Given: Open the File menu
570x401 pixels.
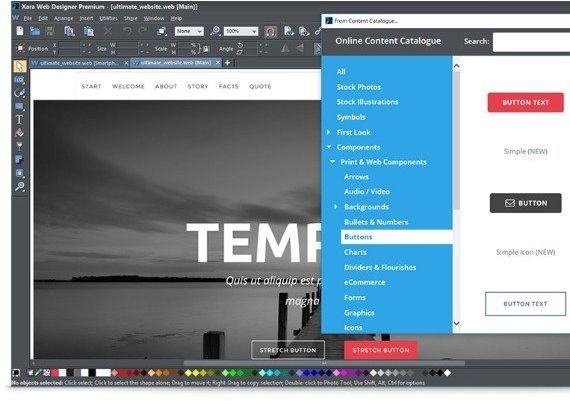Looking at the screenshot, I should [x=28, y=18].
